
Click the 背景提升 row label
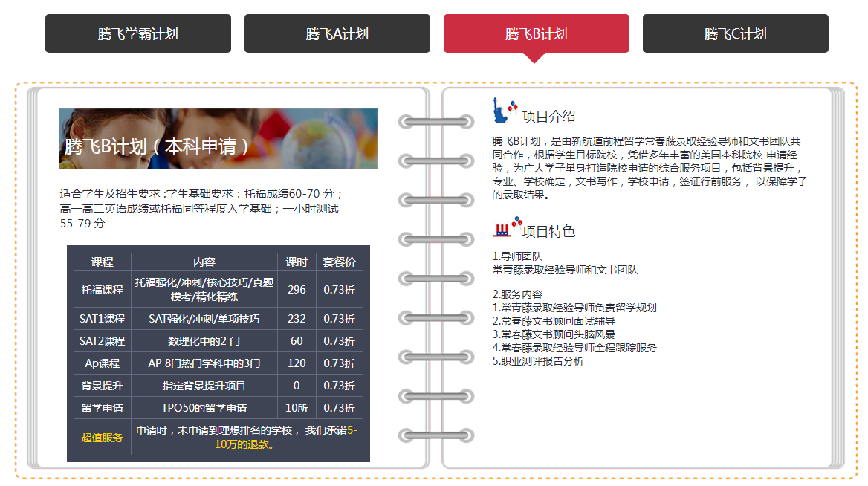tap(102, 386)
